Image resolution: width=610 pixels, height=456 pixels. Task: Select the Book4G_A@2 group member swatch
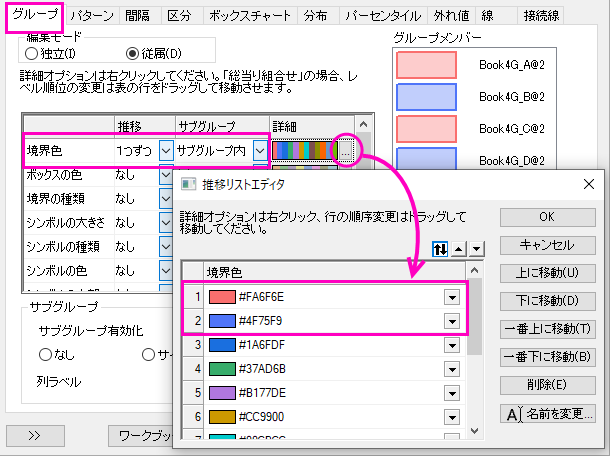tap(426, 65)
